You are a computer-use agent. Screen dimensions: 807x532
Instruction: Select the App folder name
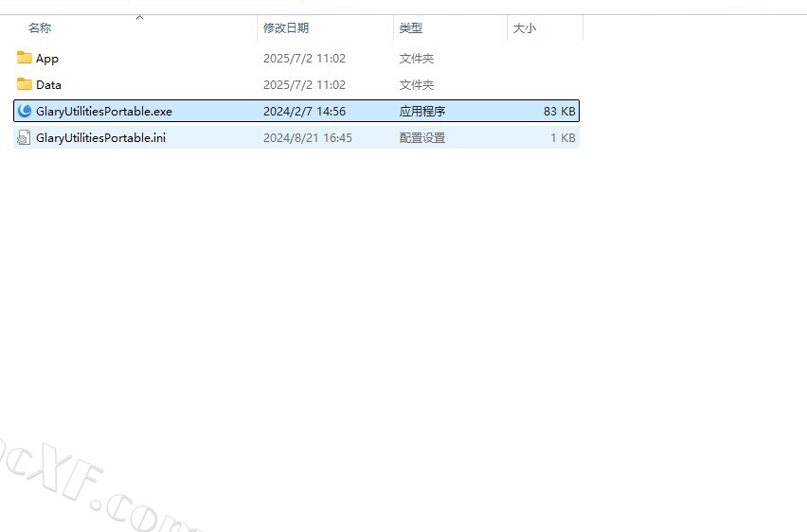pyautogui.click(x=46, y=59)
